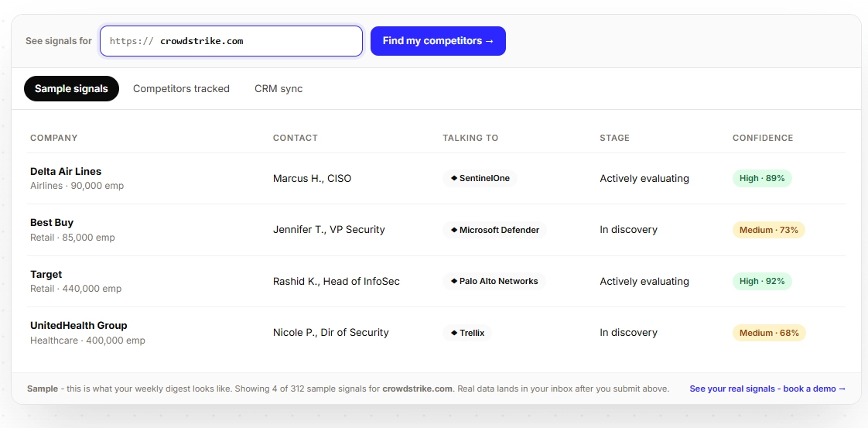868x428 pixels.
Task: Click the TALKING TO column header
Action: [x=470, y=138]
